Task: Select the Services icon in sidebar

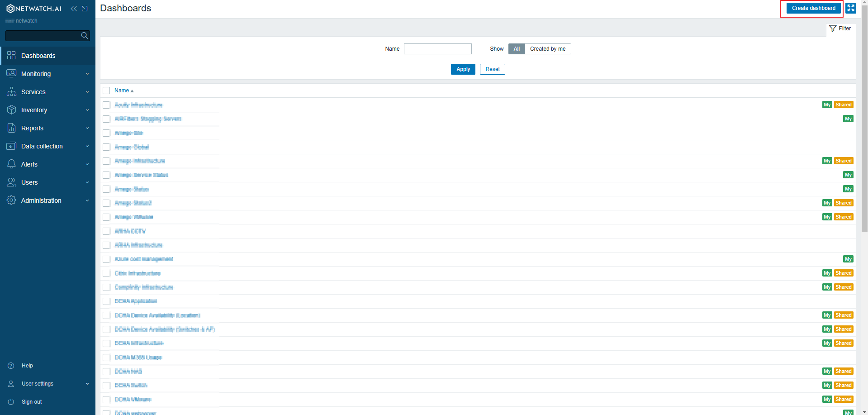Action: [x=11, y=91]
